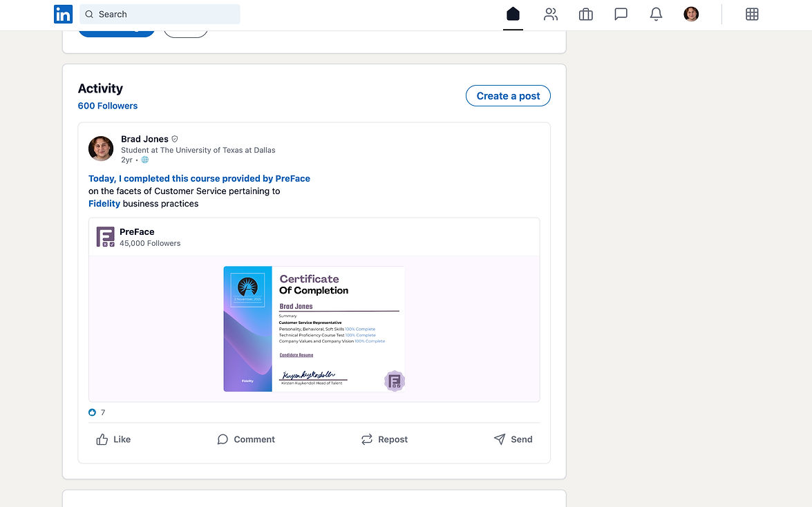
Task: View Brad Jones post author name
Action: [x=144, y=139]
